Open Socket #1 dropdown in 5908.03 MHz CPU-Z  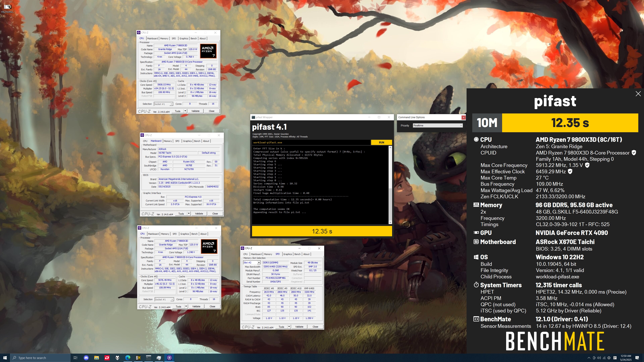click(163, 104)
